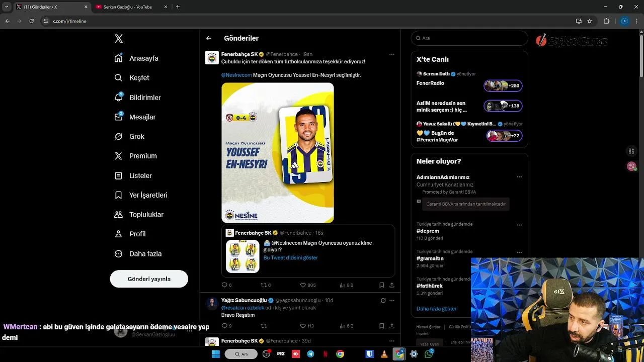
Task: Go back with the Gönderiler arrow
Action: 209,38
